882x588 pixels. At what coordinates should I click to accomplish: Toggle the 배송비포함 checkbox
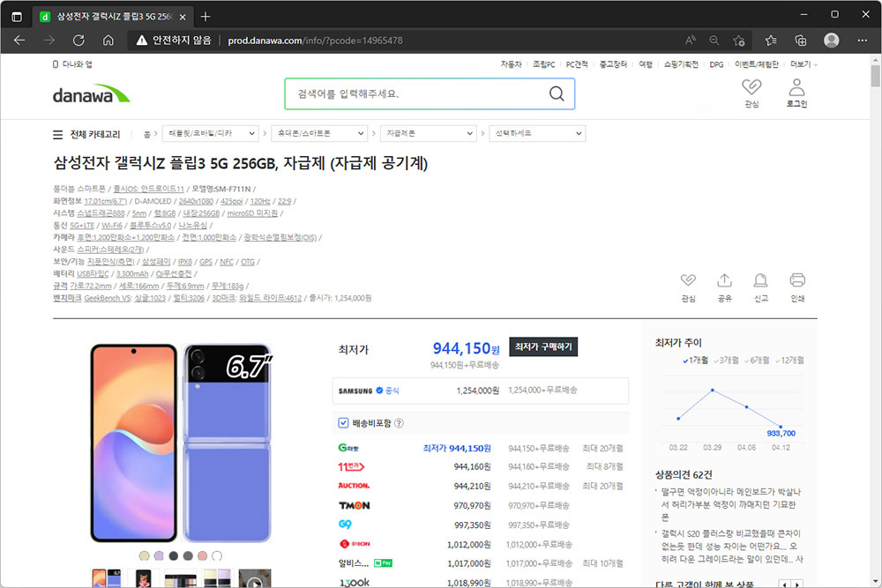(x=343, y=423)
